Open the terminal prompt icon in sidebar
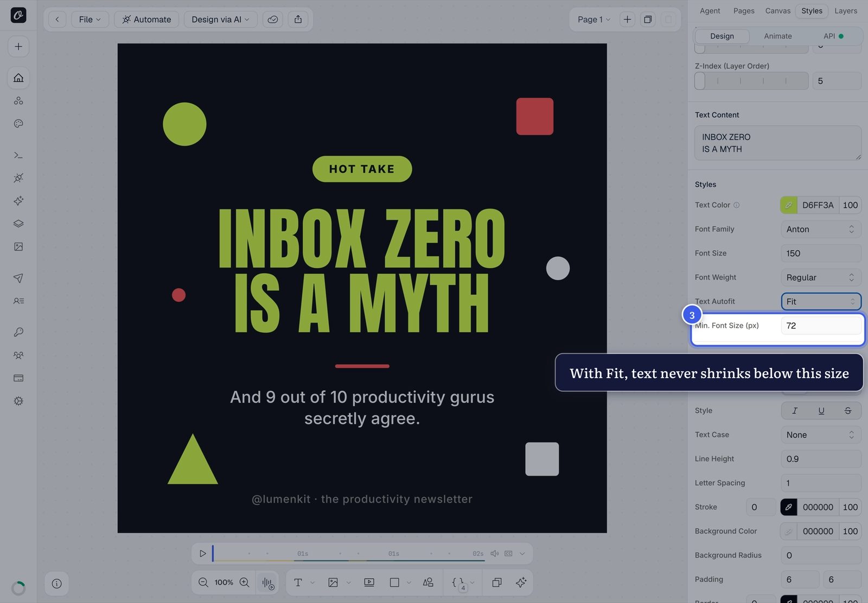 tap(18, 155)
